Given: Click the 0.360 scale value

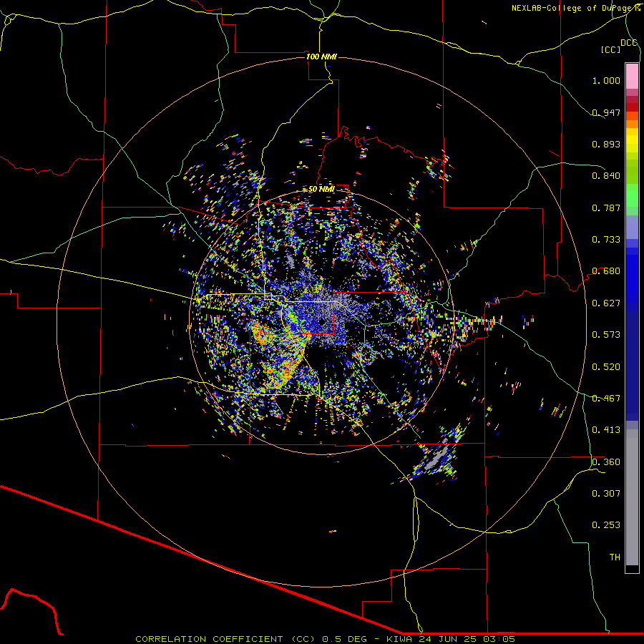Looking at the screenshot, I should click(x=606, y=462).
